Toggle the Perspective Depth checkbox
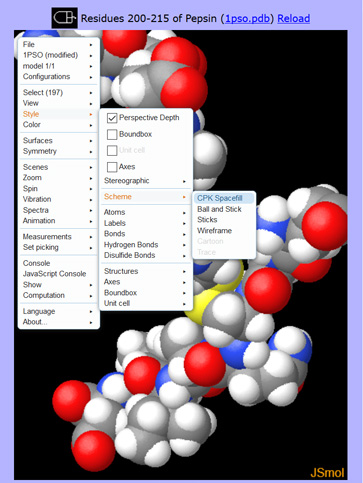The width and height of the screenshot is (363, 483). coord(112,118)
